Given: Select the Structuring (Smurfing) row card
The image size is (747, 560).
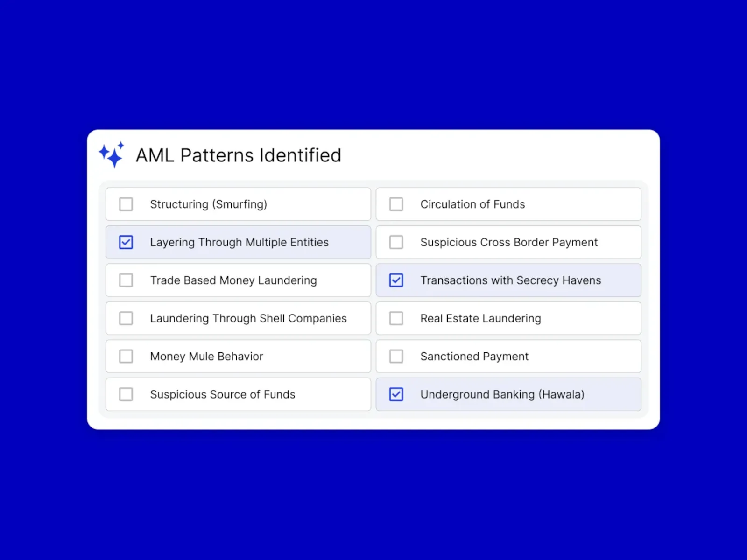Looking at the screenshot, I should [238, 204].
